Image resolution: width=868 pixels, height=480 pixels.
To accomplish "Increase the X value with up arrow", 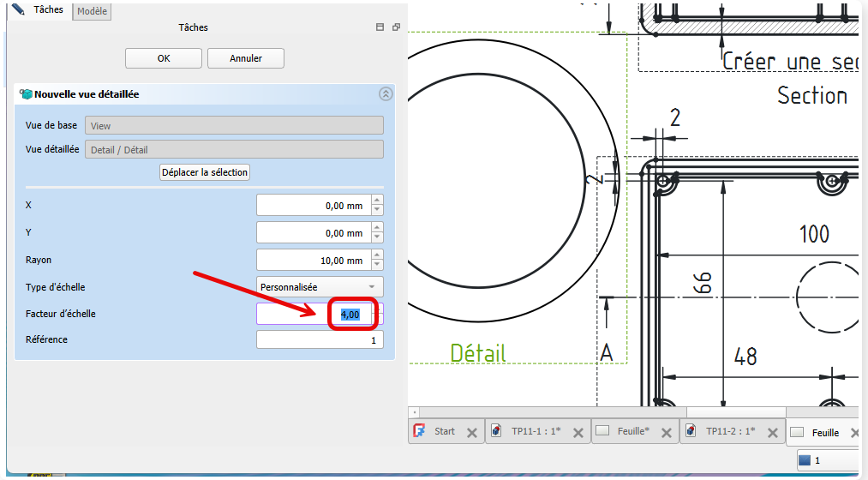I will (377, 201).
